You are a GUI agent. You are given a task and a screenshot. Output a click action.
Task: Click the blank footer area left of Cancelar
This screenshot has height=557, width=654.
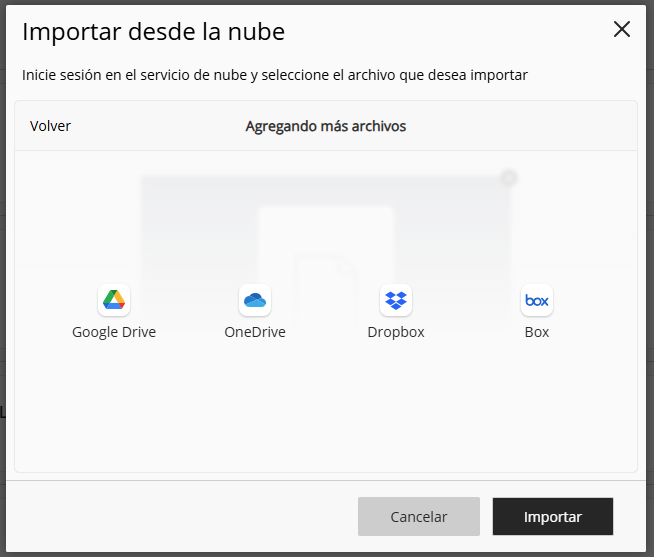pos(180,517)
